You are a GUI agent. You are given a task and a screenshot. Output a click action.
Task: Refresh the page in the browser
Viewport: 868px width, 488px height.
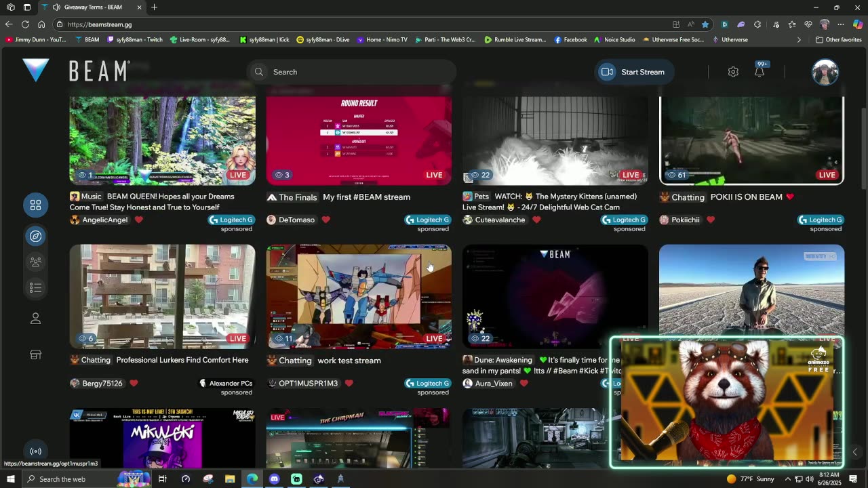point(25,24)
